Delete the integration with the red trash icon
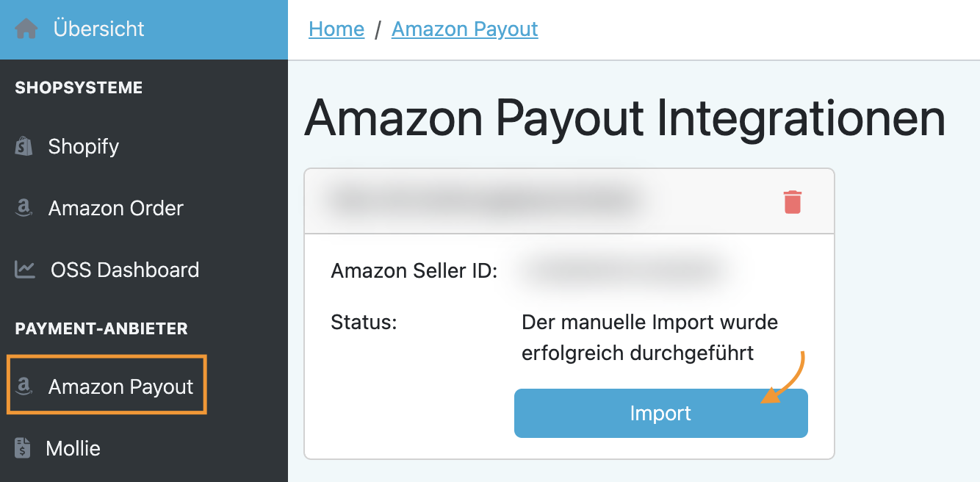Image resolution: width=980 pixels, height=482 pixels. tap(793, 202)
